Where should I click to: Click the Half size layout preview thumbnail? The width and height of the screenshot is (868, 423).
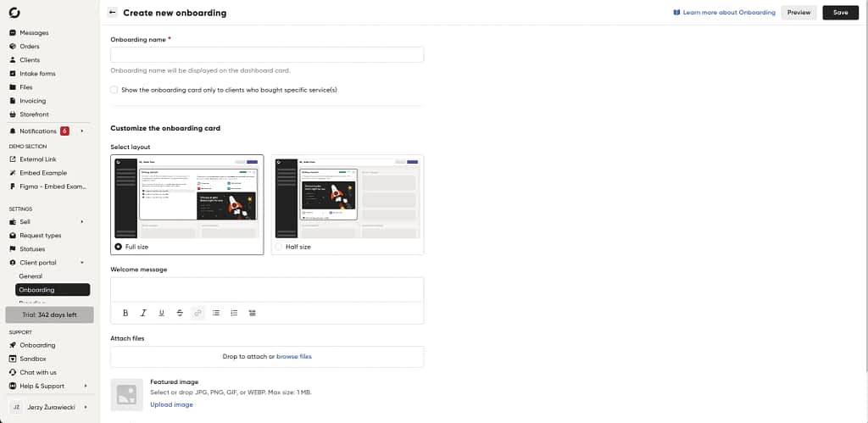pos(348,198)
